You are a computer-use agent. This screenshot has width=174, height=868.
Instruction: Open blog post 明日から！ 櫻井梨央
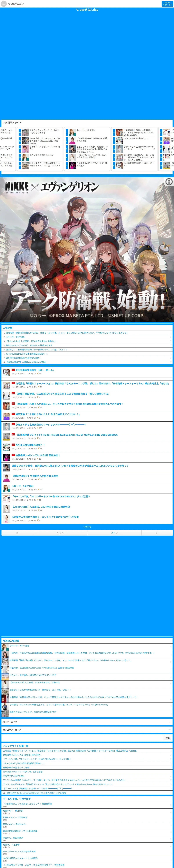[x=87, y=812]
